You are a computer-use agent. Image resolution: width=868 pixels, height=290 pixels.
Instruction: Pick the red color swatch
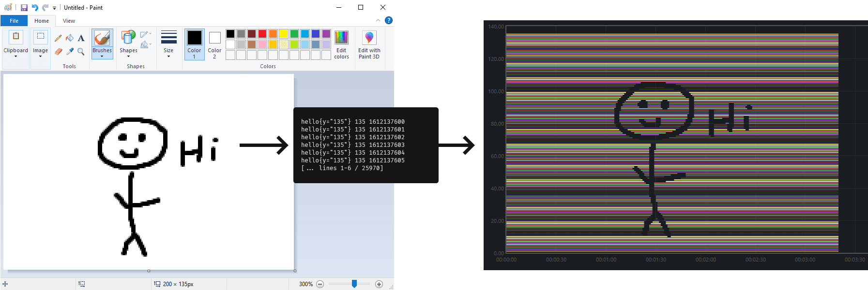(x=262, y=34)
